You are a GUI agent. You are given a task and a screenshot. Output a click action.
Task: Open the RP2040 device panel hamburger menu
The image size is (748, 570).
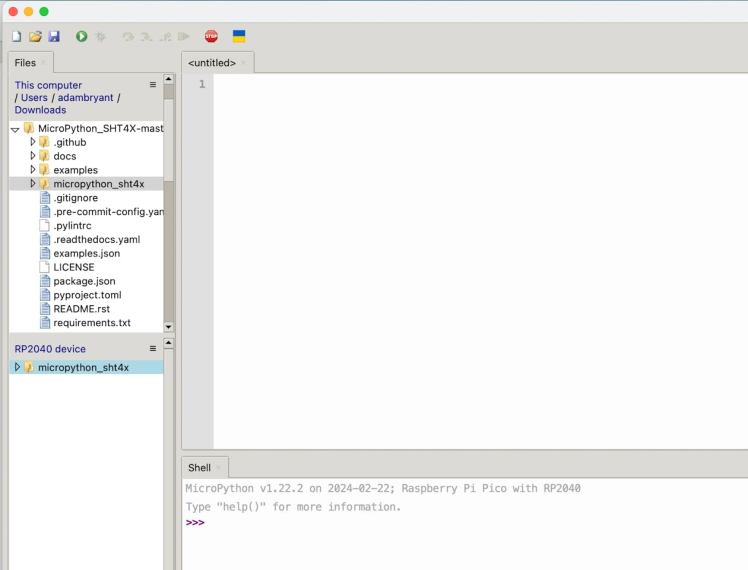point(153,349)
